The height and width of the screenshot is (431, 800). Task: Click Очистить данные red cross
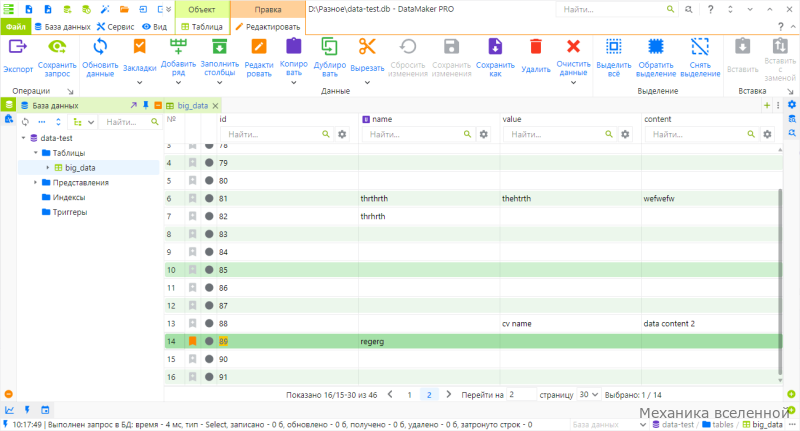click(x=573, y=46)
